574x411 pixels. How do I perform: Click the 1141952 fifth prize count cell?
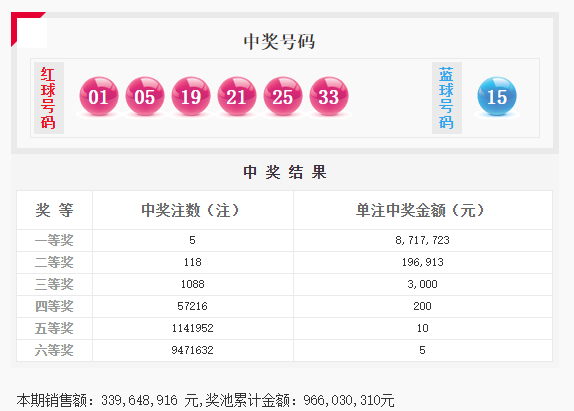(x=193, y=328)
